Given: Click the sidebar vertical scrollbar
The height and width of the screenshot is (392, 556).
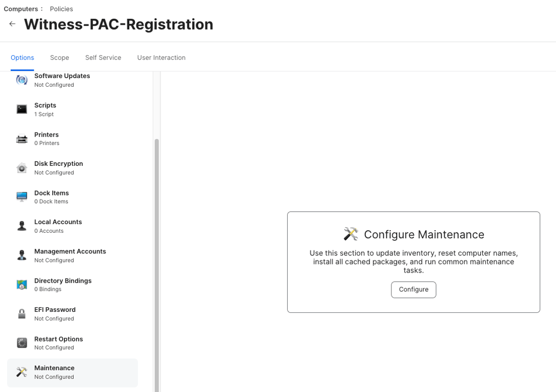Looking at the screenshot, I should click(x=157, y=255).
